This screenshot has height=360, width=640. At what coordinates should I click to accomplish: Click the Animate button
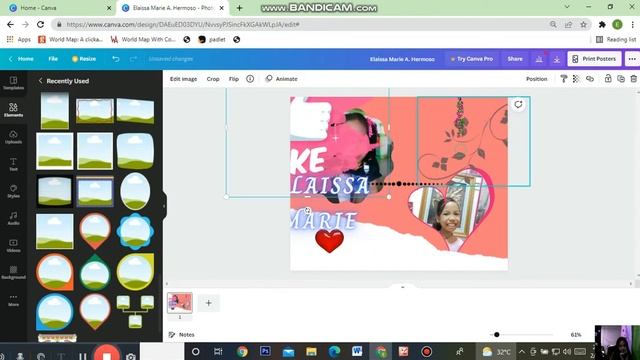281,79
